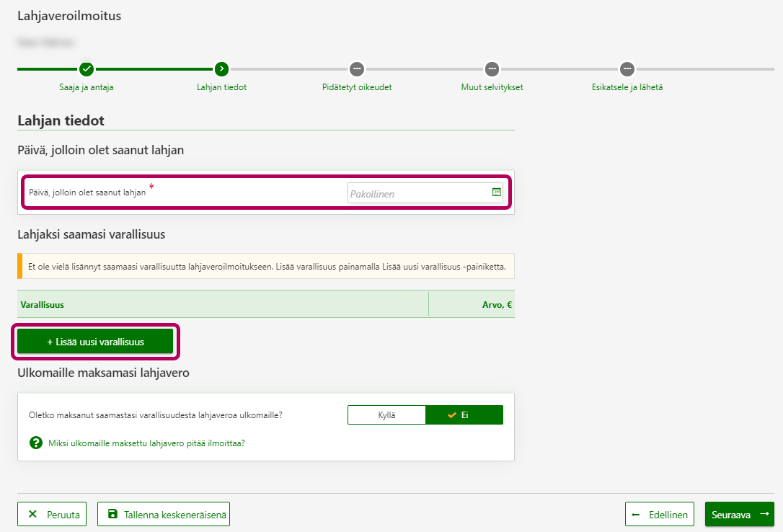Click the Pidätetyt oikeudet step circle
The image size is (783, 532).
point(357,69)
